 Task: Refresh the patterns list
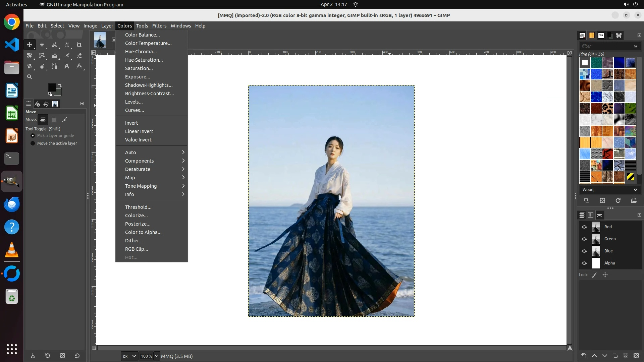click(618, 200)
